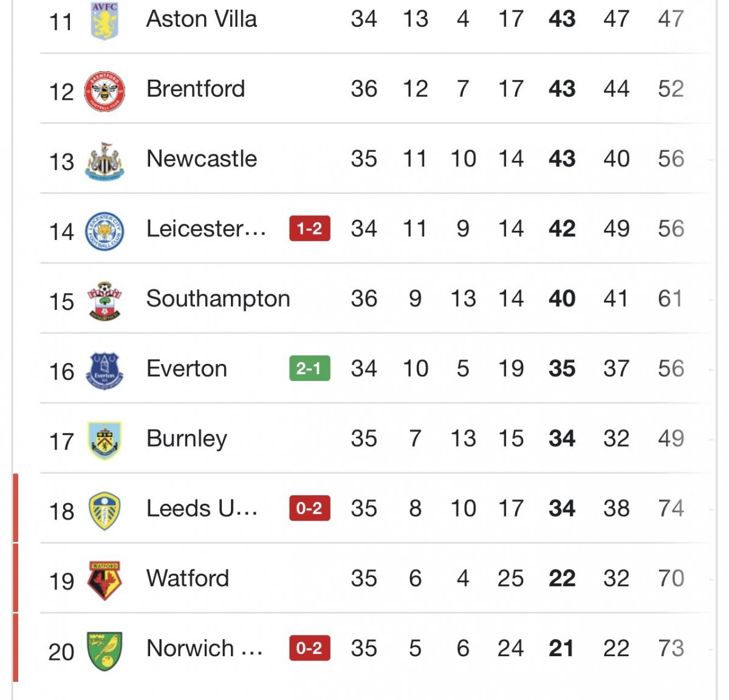Go to the Burnley team page
The width and height of the screenshot is (729, 700).
click(187, 439)
